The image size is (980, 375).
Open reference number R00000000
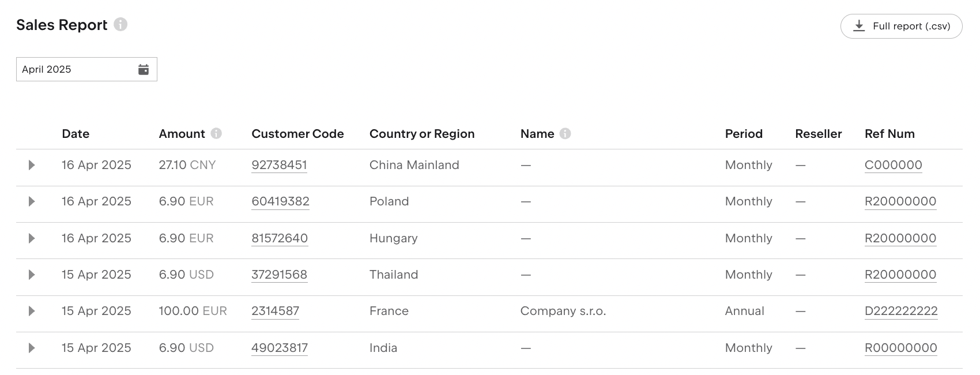(900, 348)
